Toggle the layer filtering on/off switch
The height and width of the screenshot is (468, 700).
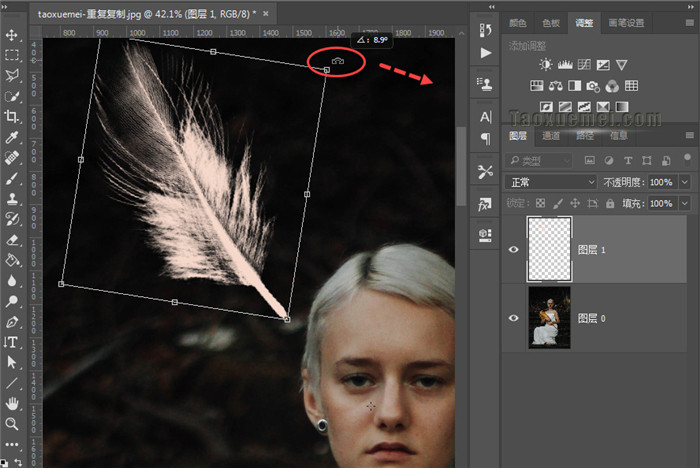tap(687, 160)
